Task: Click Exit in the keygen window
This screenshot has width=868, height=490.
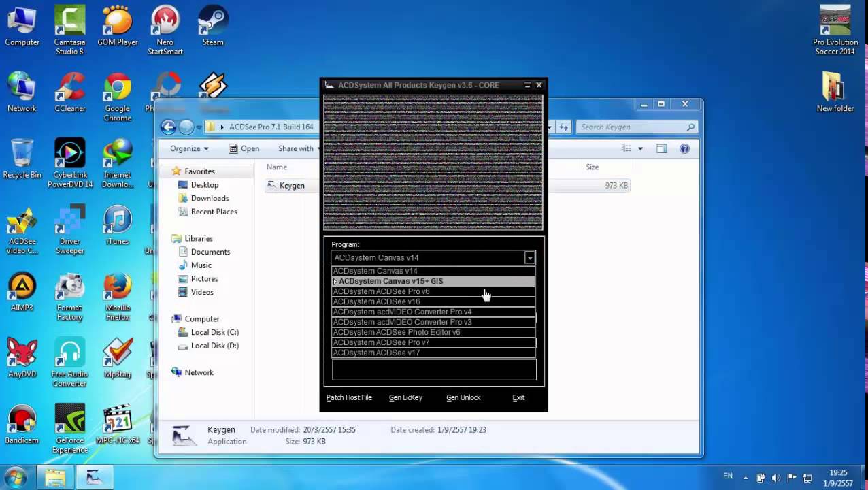Action: (x=518, y=397)
